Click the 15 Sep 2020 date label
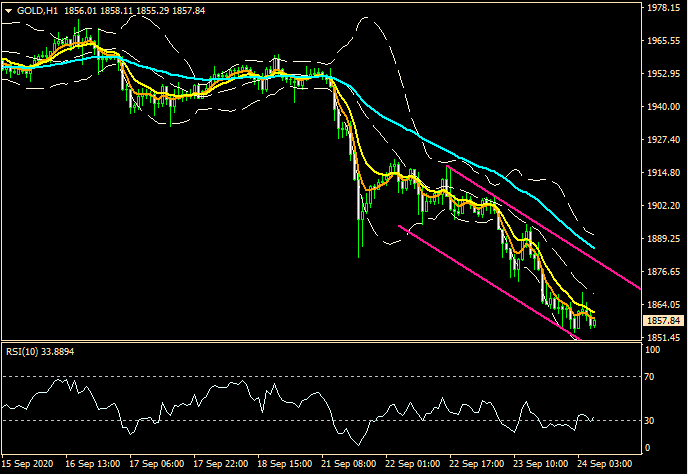689x474 pixels. [30, 465]
